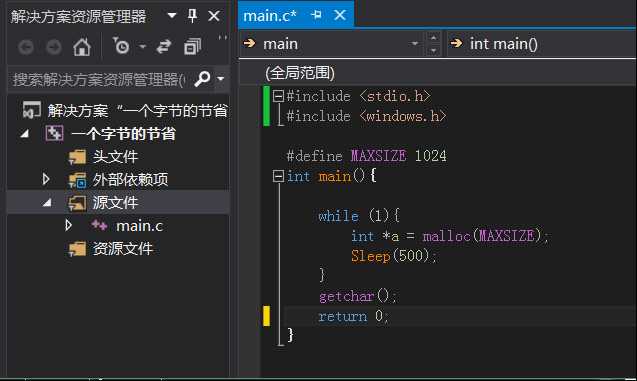Toggle auto-hide pin on Solution Explorer
The width and height of the screenshot is (637, 381).
tap(193, 16)
